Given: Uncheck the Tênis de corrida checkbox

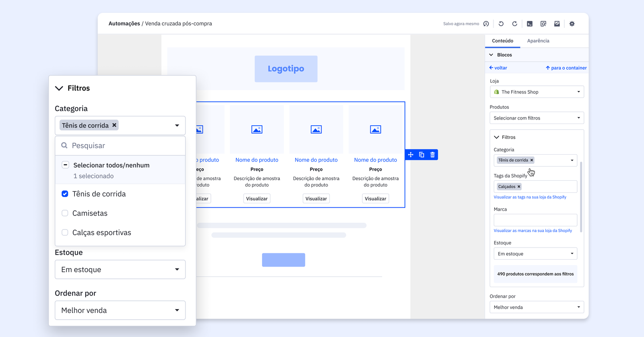Looking at the screenshot, I should point(65,194).
